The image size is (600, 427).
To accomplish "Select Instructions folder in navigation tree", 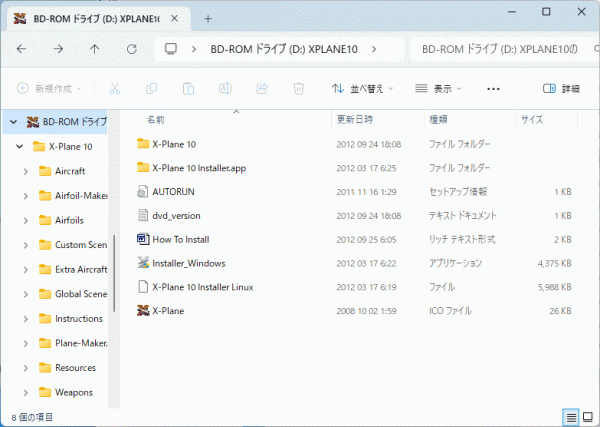I will click(79, 318).
